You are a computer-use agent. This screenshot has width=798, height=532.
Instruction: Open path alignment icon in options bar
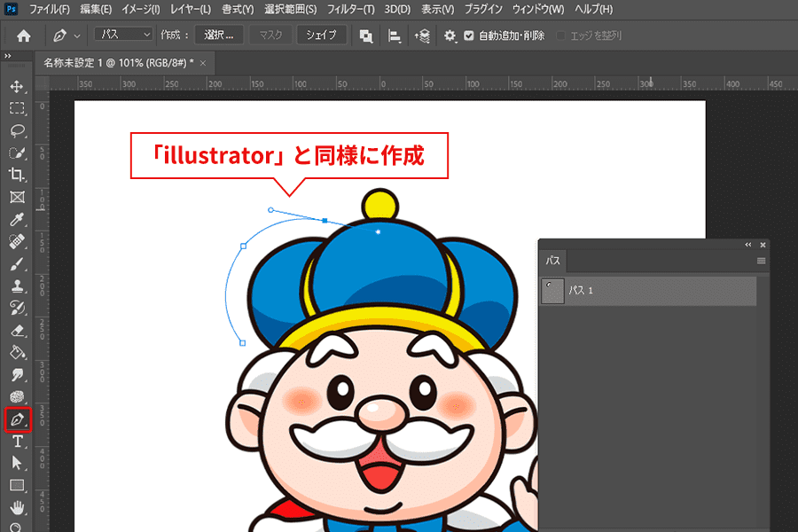click(x=394, y=35)
